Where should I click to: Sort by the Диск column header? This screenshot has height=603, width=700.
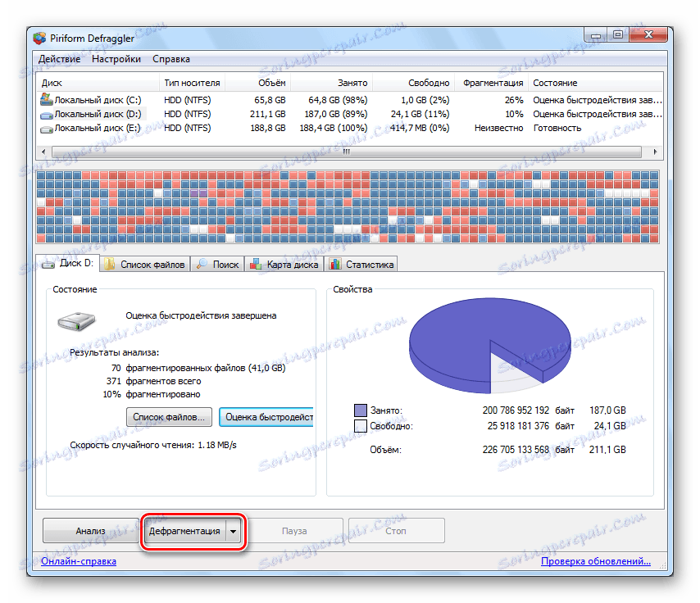point(98,83)
